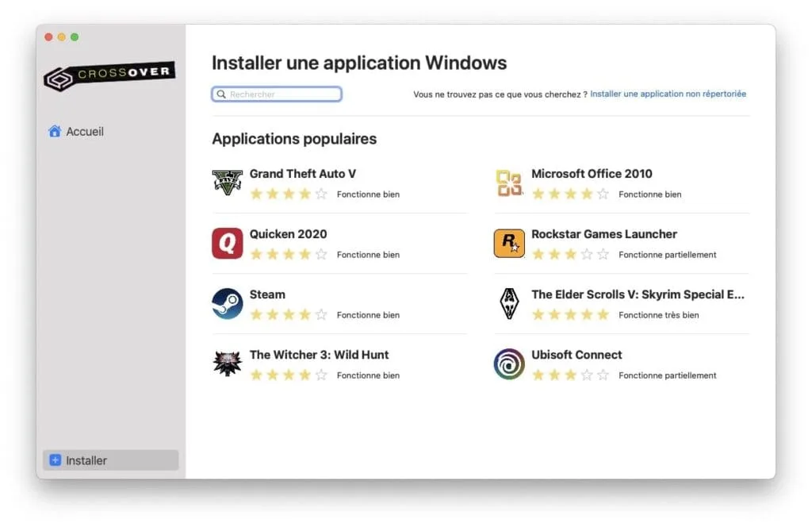Click the home icon beside Accueil

click(x=55, y=131)
